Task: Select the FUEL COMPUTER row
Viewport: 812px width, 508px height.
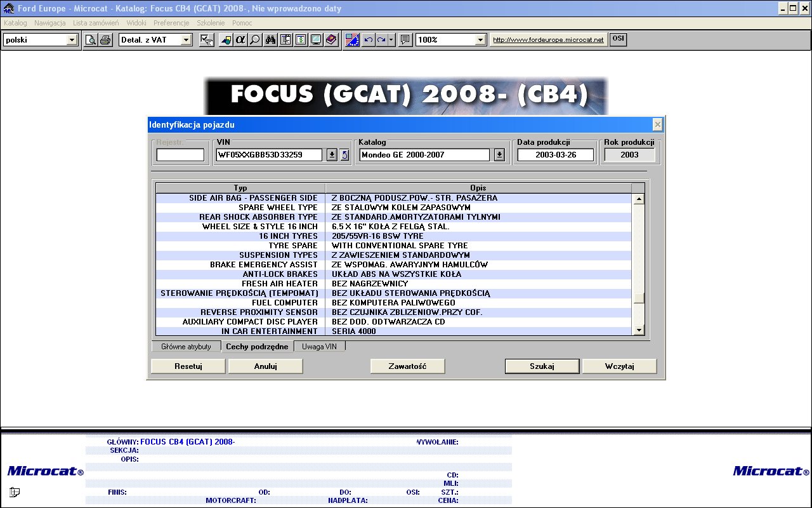Action: click(x=394, y=303)
